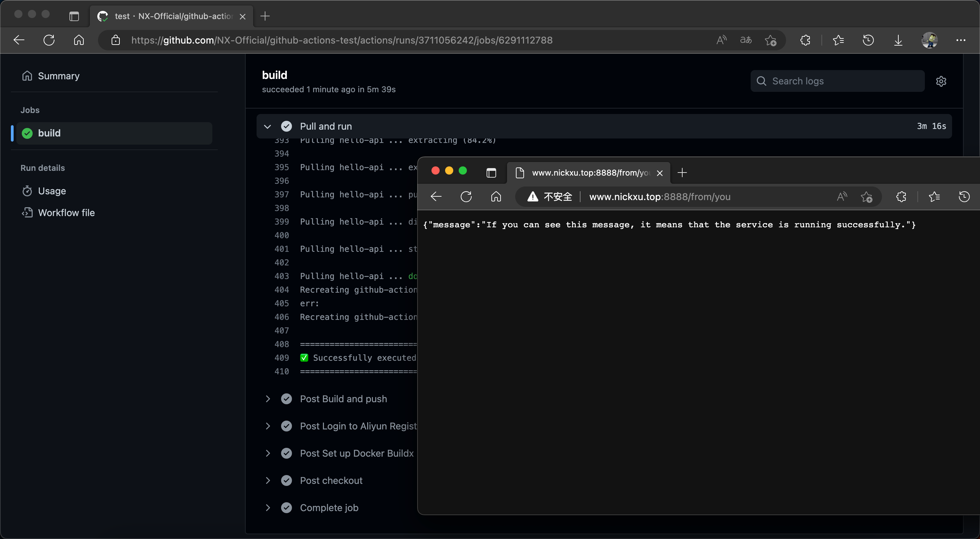Screen dimensions: 980x539
Task: Switch to the test · NX-Official GitHub tab
Action: pos(171,16)
